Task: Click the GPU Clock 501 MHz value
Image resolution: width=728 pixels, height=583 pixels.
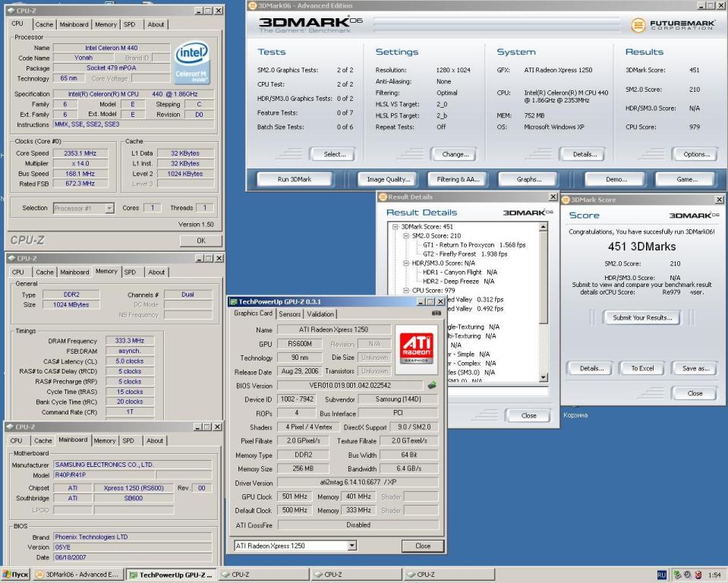Action: (295, 496)
